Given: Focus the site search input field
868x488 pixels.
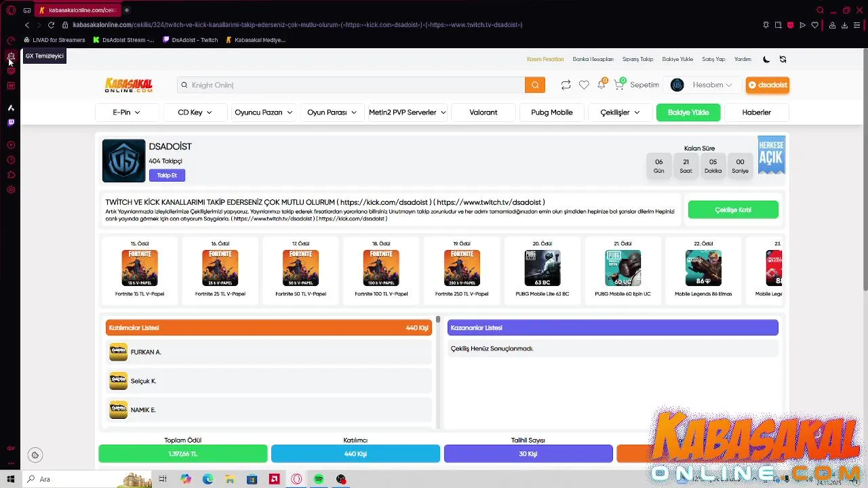Looking at the screenshot, I should point(351,85).
